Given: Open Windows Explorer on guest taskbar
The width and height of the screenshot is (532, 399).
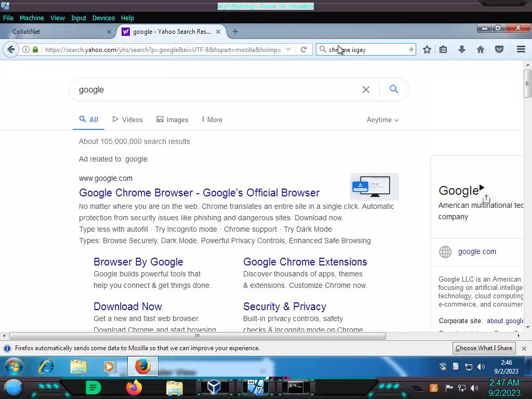Looking at the screenshot, I should pos(78,366).
